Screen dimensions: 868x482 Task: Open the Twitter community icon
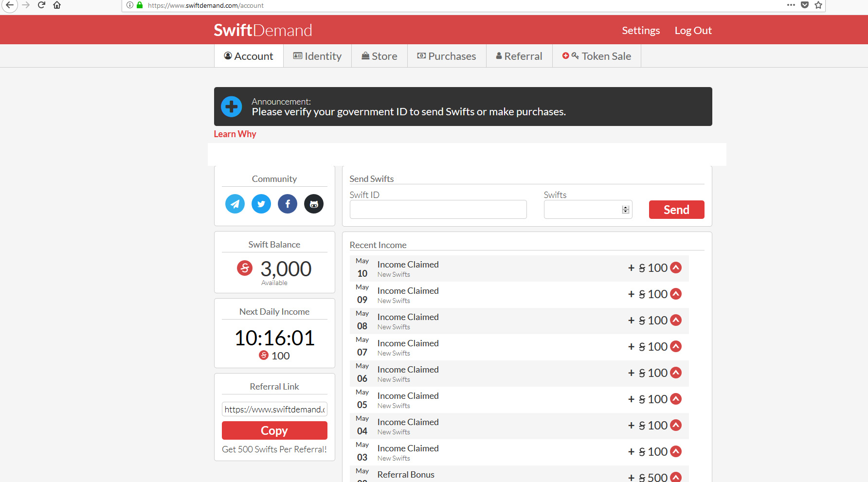coord(261,204)
